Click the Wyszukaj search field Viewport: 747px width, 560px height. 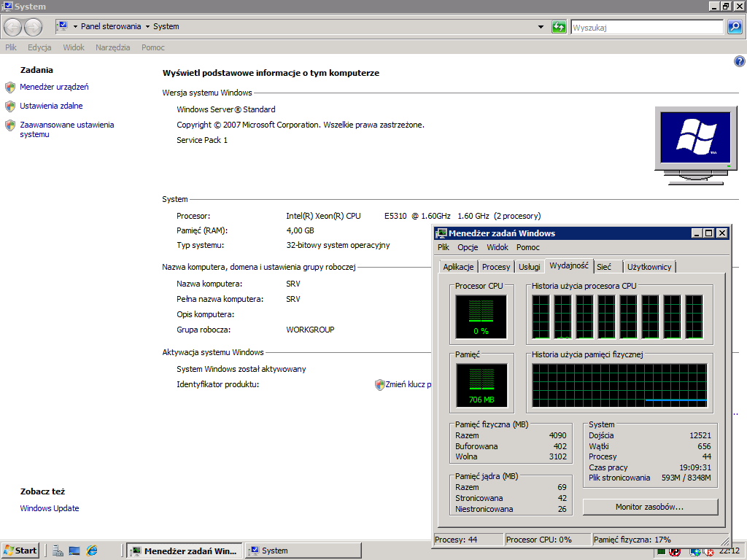tap(648, 28)
